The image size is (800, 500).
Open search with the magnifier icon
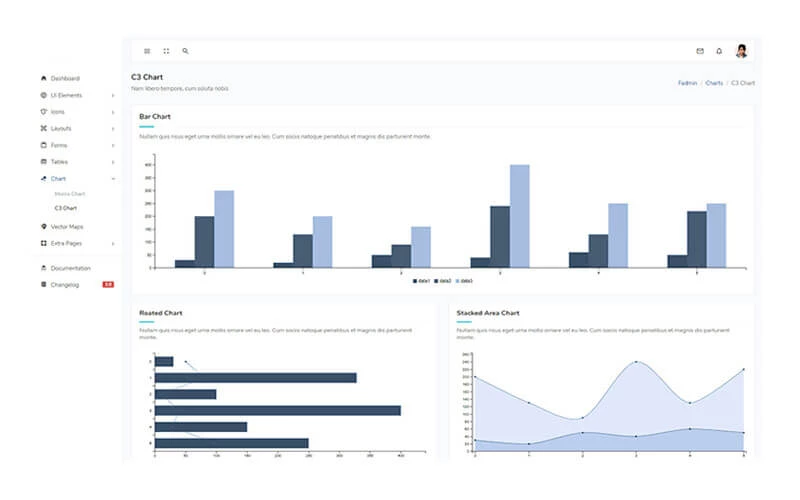point(185,51)
